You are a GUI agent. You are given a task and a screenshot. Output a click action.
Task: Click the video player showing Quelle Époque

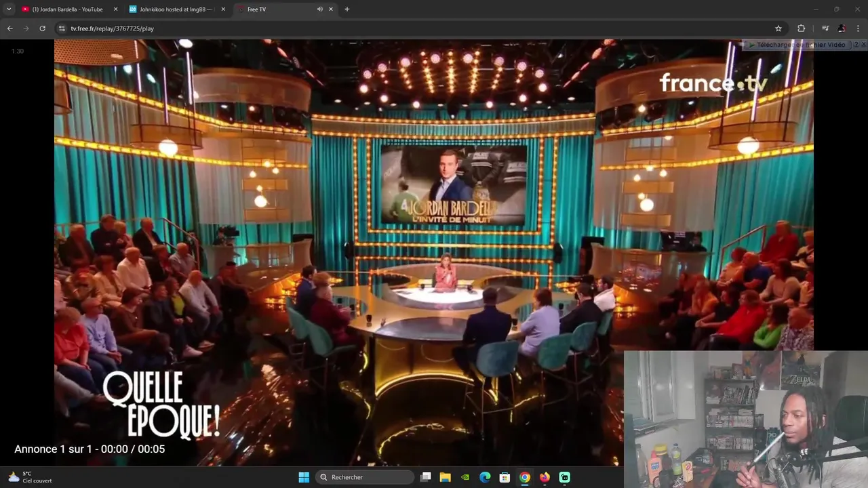[434, 252]
